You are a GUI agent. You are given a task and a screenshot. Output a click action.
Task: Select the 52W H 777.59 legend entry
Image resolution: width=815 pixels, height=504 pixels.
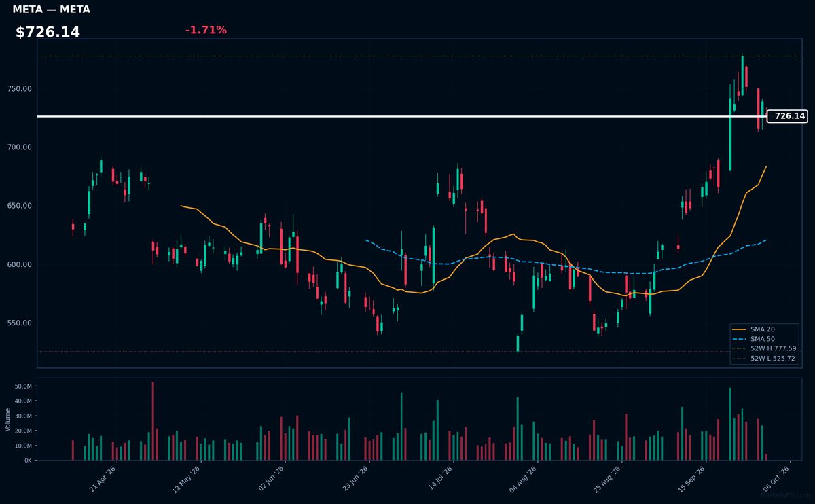[764, 348]
